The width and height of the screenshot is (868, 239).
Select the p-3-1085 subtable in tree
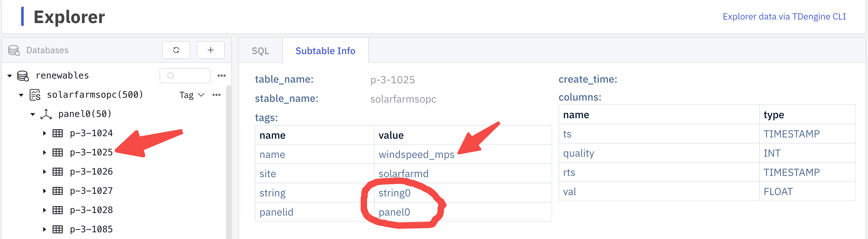pyautogui.click(x=91, y=229)
